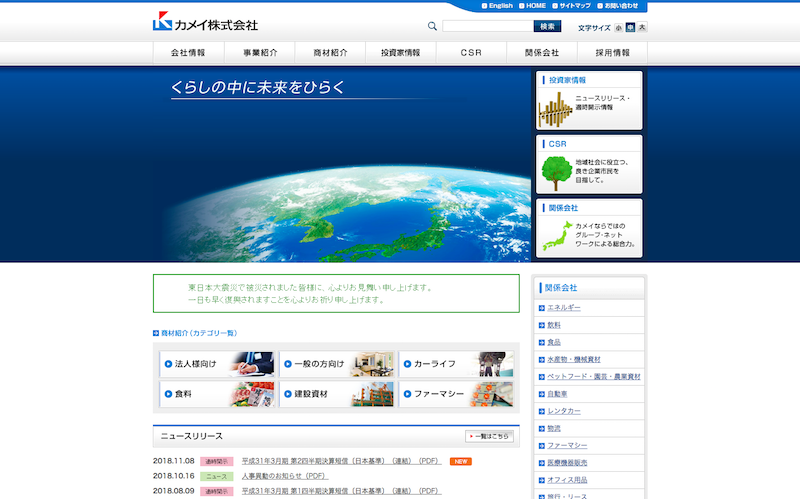Image resolution: width=800 pixels, height=499 pixels.
Task: Open 物流 in the sidebar
Action: 554,429
